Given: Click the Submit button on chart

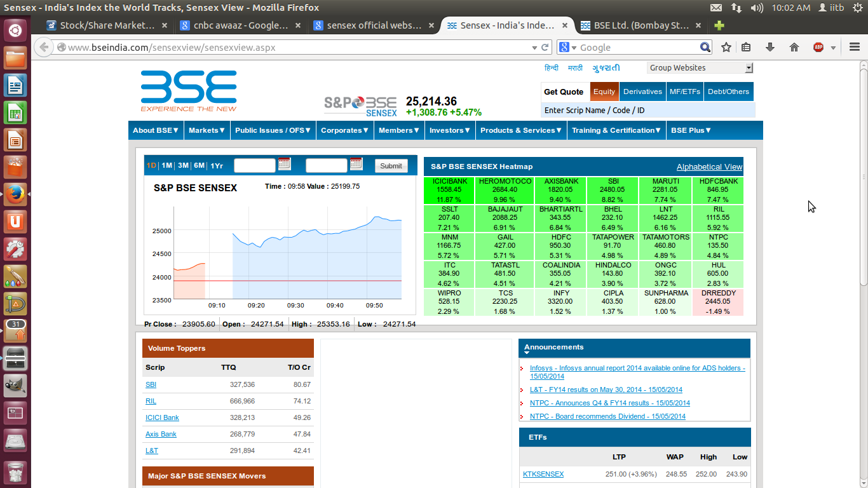Looking at the screenshot, I should coord(391,166).
